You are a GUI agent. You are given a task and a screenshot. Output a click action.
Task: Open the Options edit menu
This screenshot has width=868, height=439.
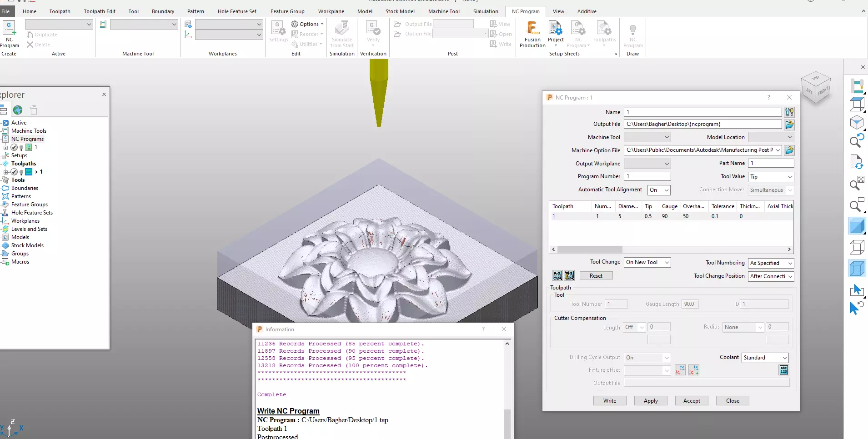[x=307, y=24]
